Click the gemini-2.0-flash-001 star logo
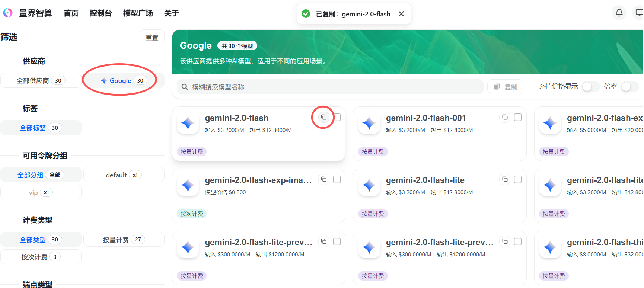The width and height of the screenshot is (644, 288). tap(369, 123)
